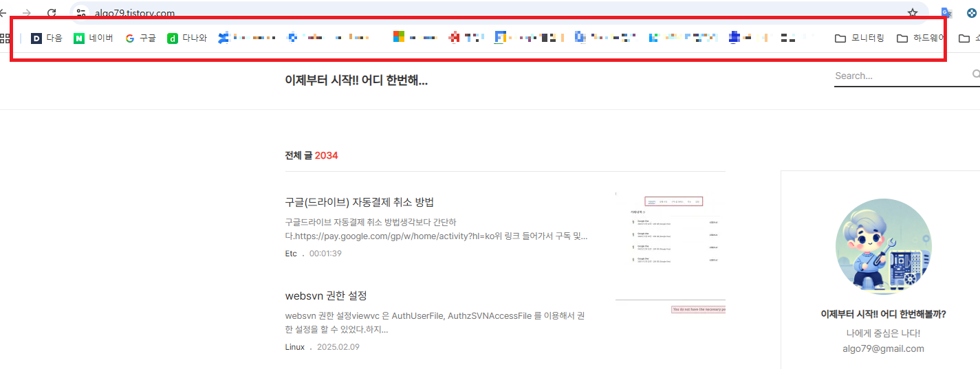
Task: Click the 전체 글 2034 heading
Action: [x=312, y=155]
